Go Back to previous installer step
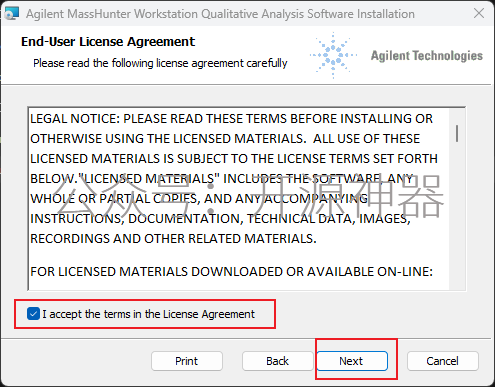The height and width of the screenshot is (387, 495). (x=277, y=361)
